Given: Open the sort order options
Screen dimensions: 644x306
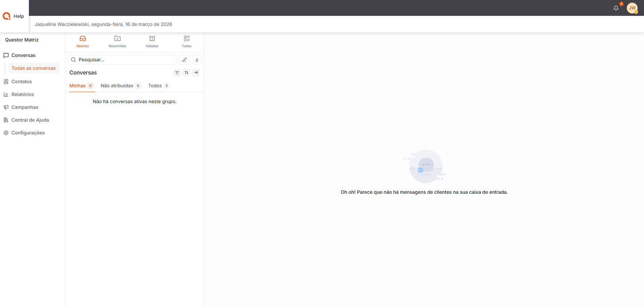Looking at the screenshot, I should (187, 72).
